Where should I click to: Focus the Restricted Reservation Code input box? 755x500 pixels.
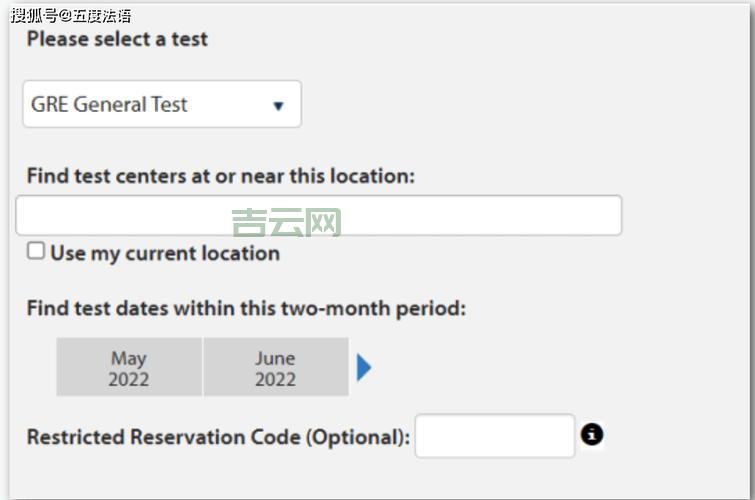pos(495,436)
